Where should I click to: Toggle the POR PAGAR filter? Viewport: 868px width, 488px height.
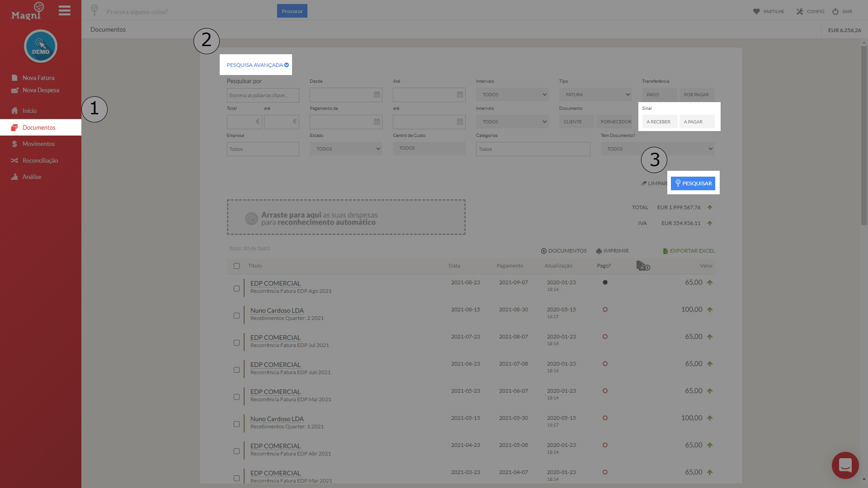point(697,95)
